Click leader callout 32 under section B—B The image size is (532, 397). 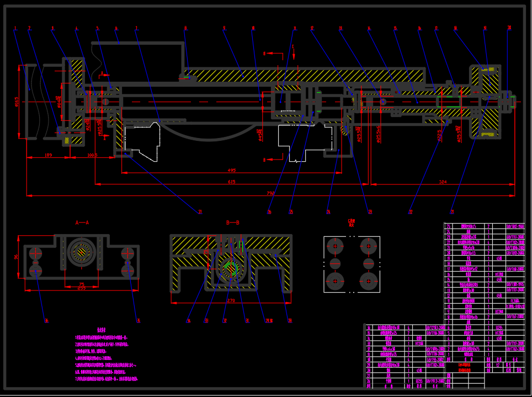224,321
